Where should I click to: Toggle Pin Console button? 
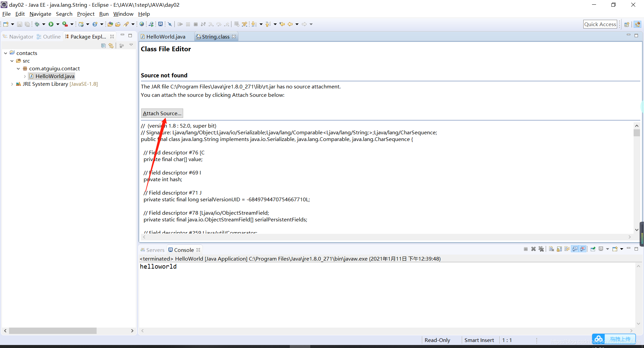(593, 249)
